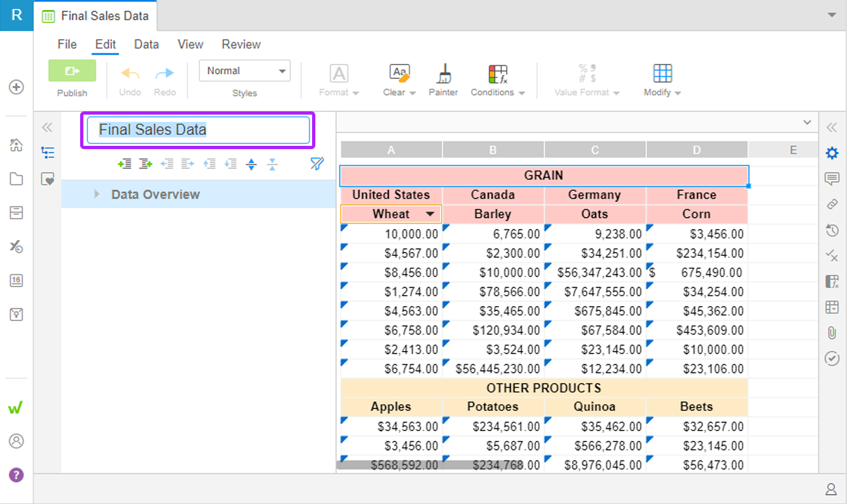The height and width of the screenshot is (504, 847).
Task: Collapse the outline panel with chevrons
Action: [47, 127]
